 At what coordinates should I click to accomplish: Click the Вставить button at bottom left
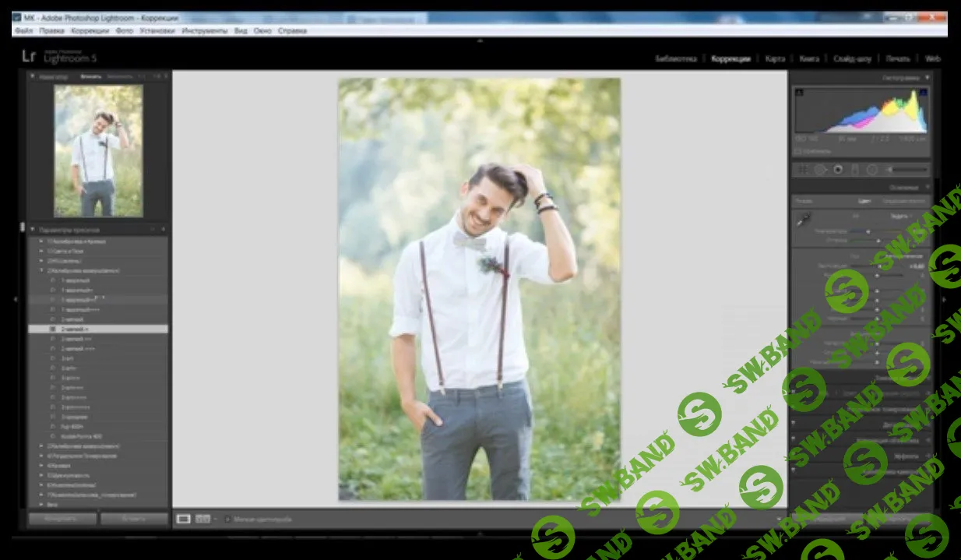point(134,518)
